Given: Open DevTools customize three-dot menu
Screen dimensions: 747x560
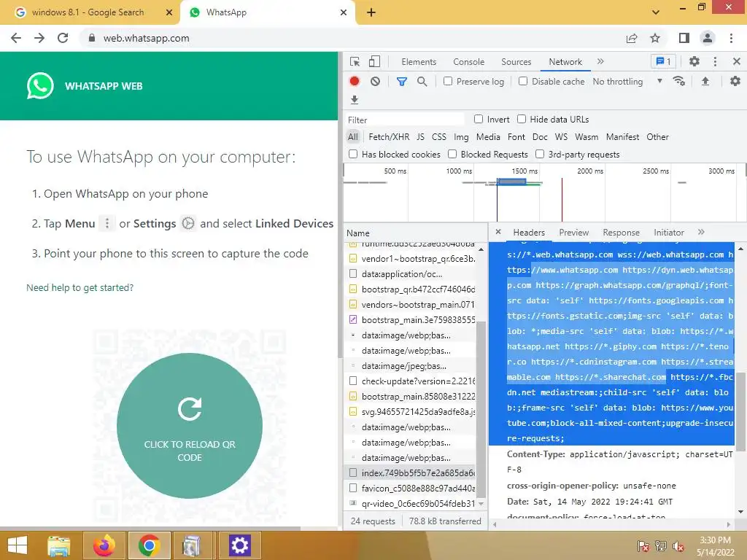Looking at the screenshot, I should tap(715, 61).
